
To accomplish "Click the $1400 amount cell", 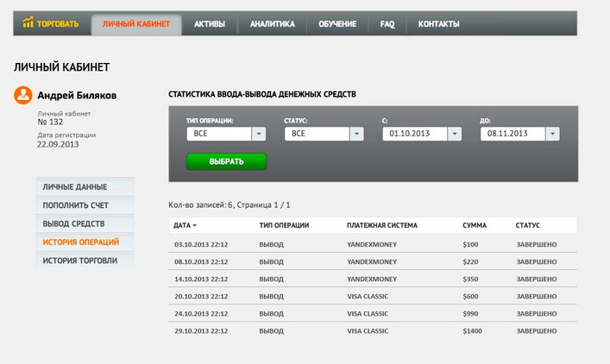I will (472, 331).
